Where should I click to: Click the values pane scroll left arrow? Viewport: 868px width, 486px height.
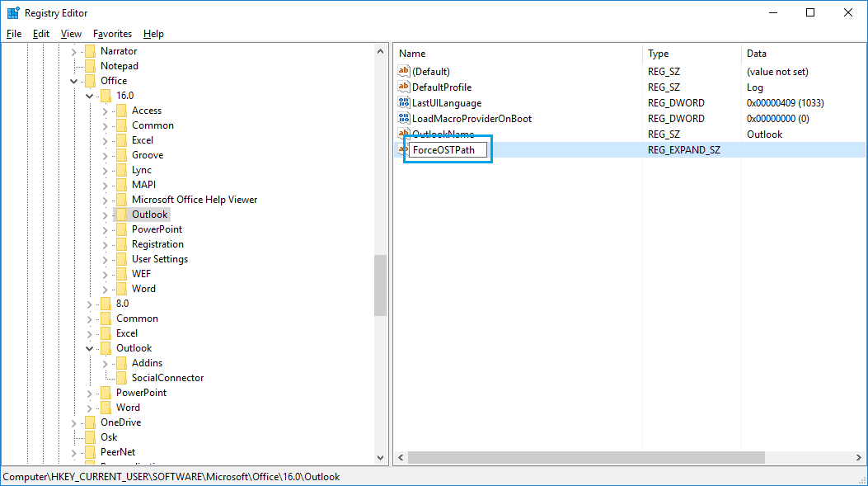[x=401, y=458]
